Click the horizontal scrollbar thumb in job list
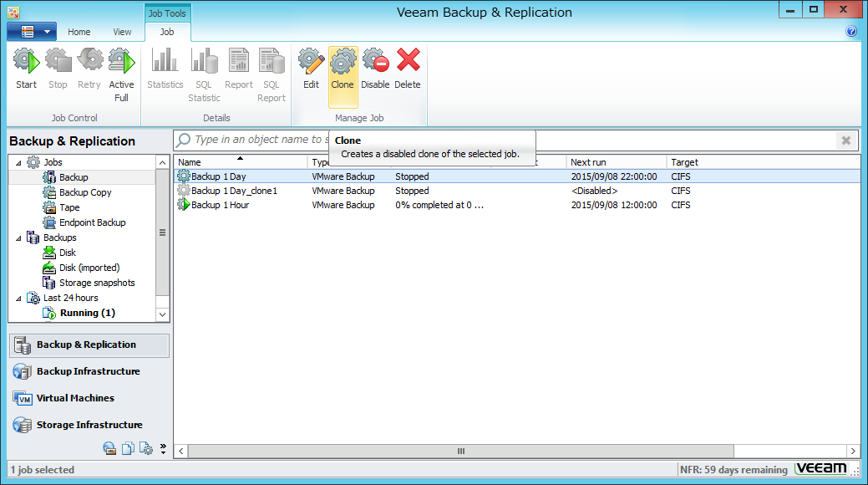 (460, 452)
